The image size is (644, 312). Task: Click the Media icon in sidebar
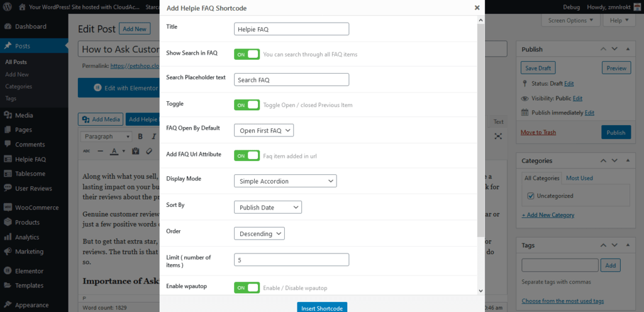[x=8, y=115]
